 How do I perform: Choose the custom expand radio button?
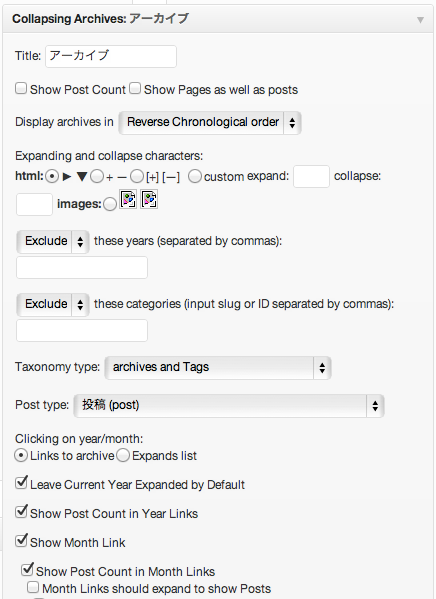[x=195, y=176]
